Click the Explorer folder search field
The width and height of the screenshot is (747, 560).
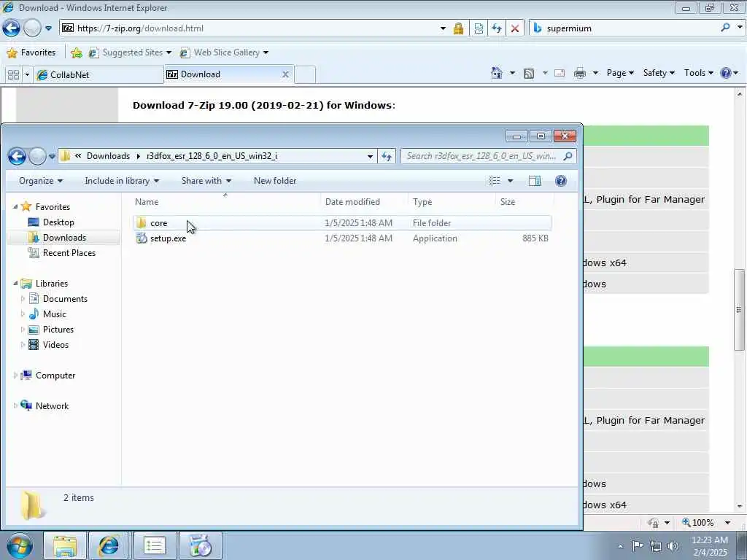[x=481, y=156]
